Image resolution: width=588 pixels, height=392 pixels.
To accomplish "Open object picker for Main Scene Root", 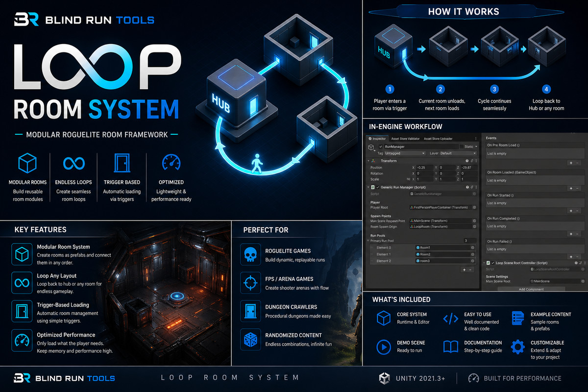I will click(x=583, y=281).
